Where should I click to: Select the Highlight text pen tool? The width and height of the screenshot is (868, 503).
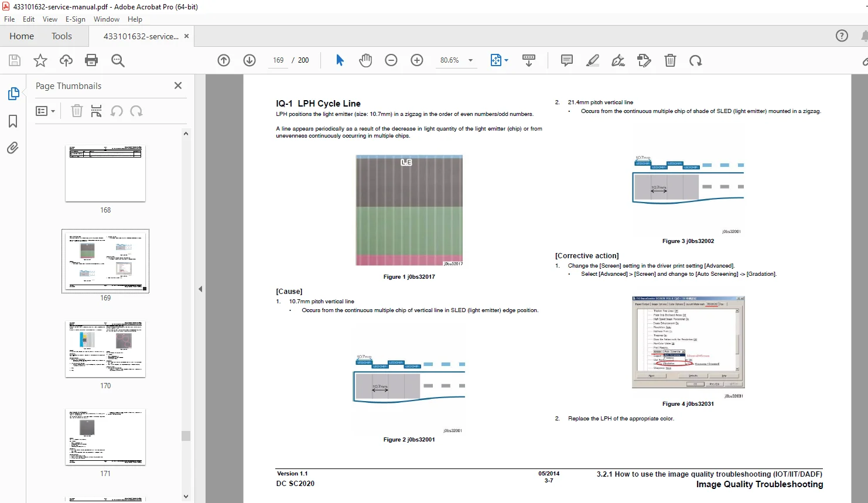pyautogui.click(x=593, y=60)
